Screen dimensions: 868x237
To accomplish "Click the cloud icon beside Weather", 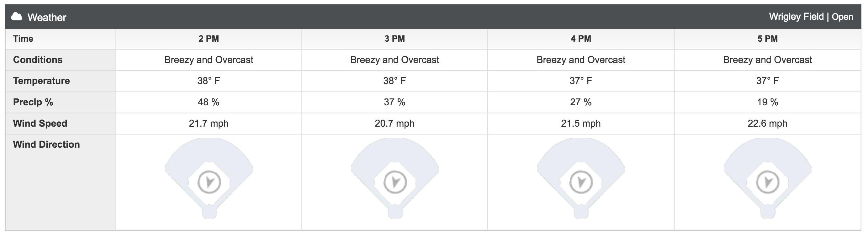I will [17, 17].
